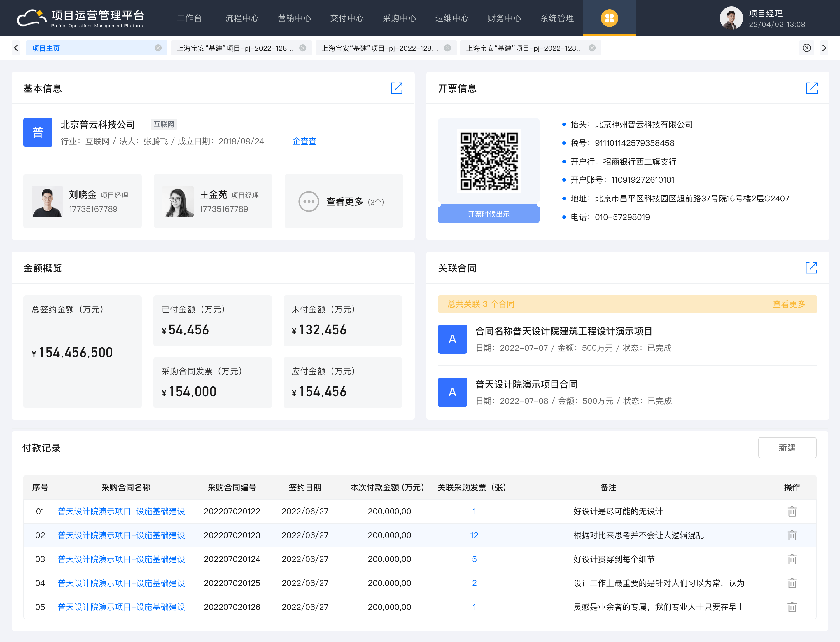Select the second 上海宝安 project tab
The image size is (840, 642).
point(379,48)
